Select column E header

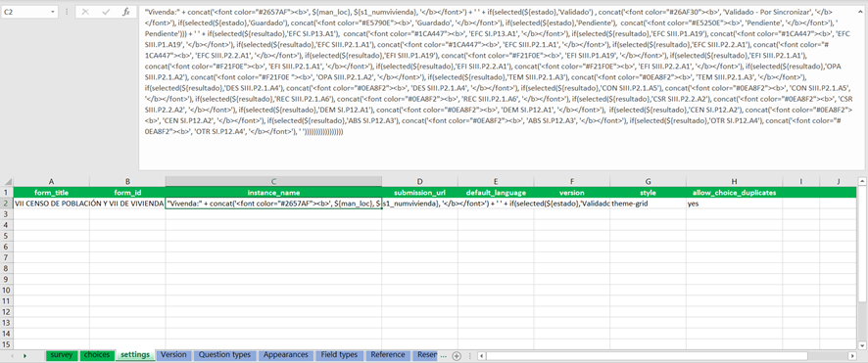[x=496, y=181]
